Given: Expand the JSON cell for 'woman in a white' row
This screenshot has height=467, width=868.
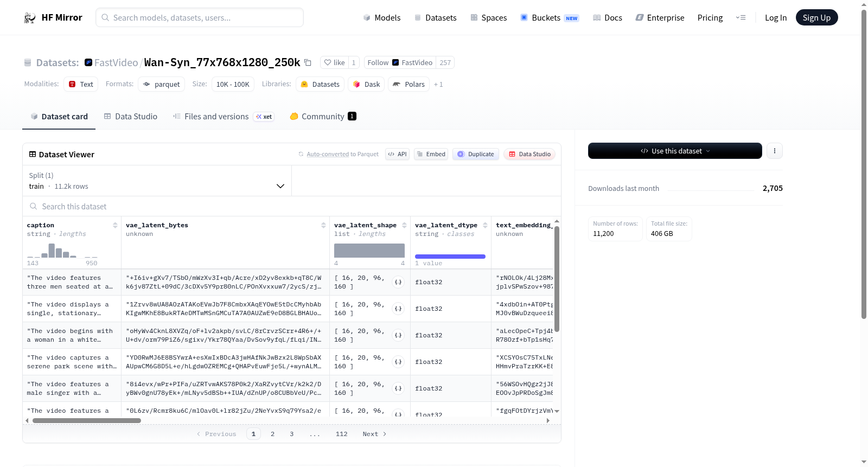Looking at the screenshot, I should click(x=398, y=335).
